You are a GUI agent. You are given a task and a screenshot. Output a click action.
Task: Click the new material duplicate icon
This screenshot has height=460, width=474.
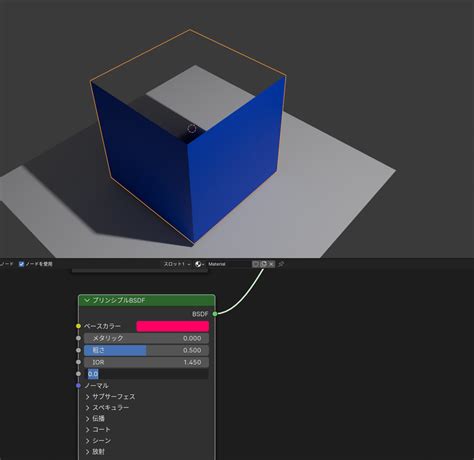tap(263, 264)
